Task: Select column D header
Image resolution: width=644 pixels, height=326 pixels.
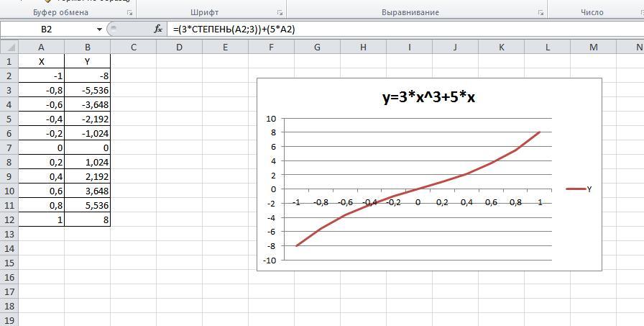Action: pos(179,47)
